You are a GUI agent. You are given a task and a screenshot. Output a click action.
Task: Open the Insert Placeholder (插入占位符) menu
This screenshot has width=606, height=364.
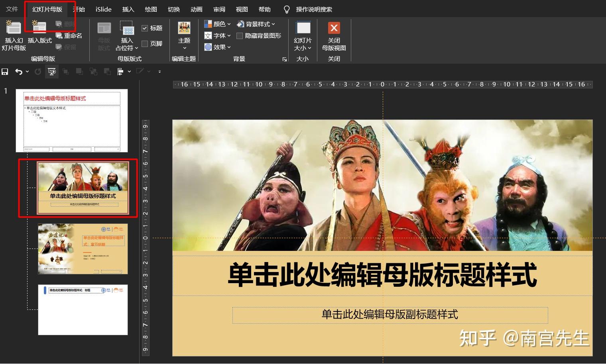pos(127,35)
